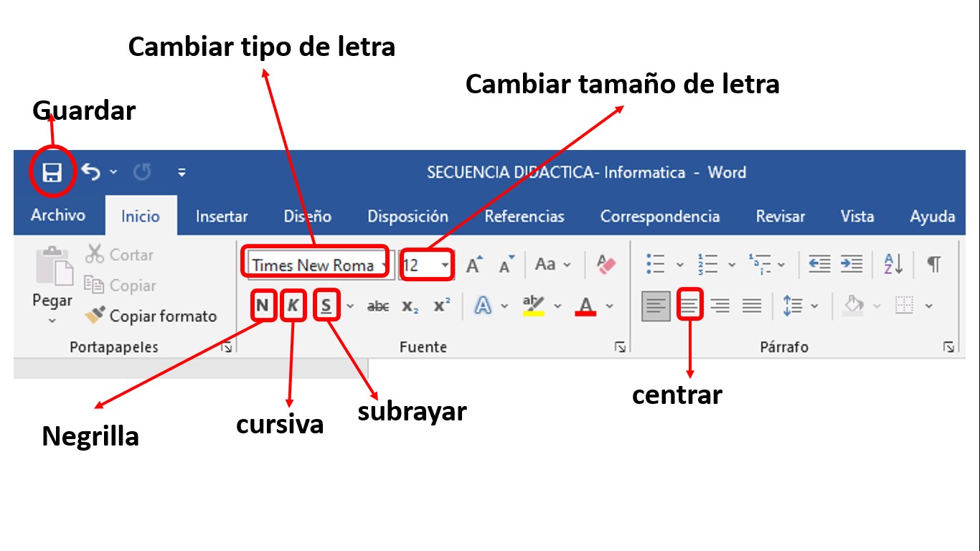This screenshot has width=980, height=551.
Task: Open the highlight color dropdown arrow
Action: 557,306
